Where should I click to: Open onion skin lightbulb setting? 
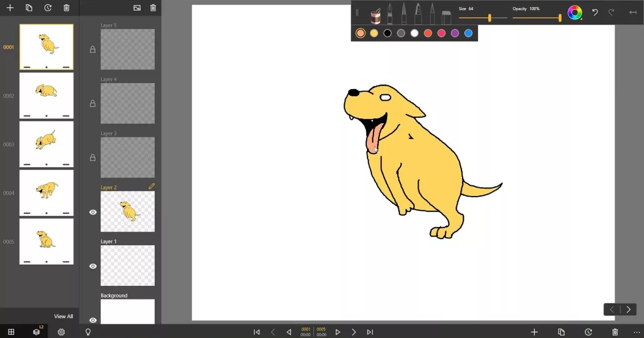88,332
